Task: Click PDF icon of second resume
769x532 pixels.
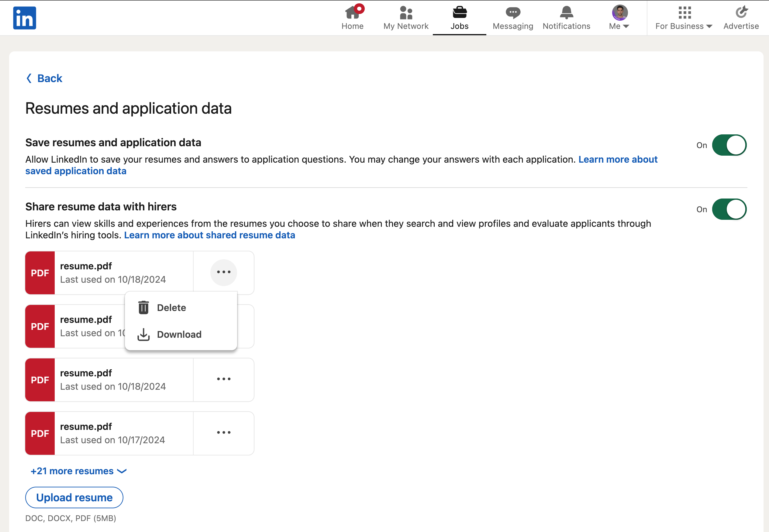Action: [x=40, y=326]
